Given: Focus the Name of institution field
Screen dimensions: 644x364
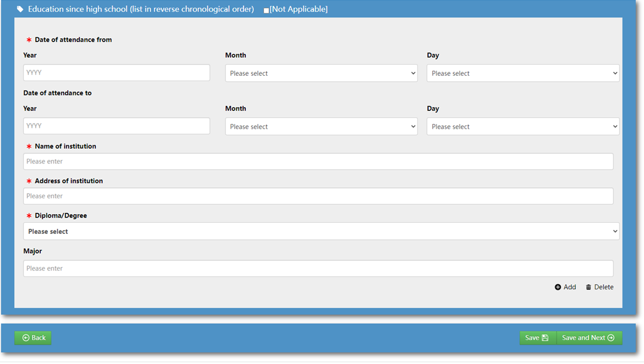Looking at the screenshot, I should (x=318, y=162).
